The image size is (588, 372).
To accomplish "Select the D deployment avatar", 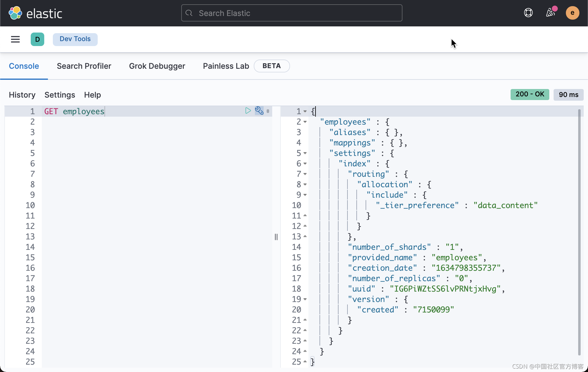I will pyautogui.click(x=37, y=39).
